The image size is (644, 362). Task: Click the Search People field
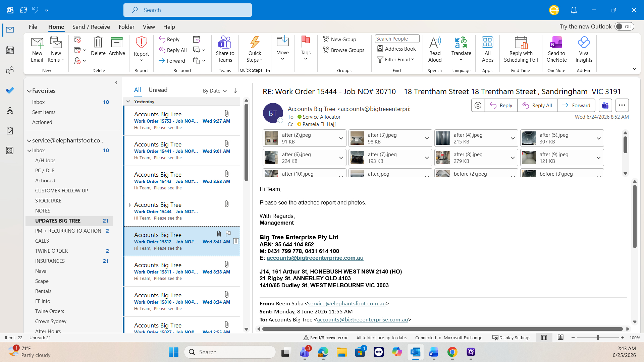coord(397,39)
